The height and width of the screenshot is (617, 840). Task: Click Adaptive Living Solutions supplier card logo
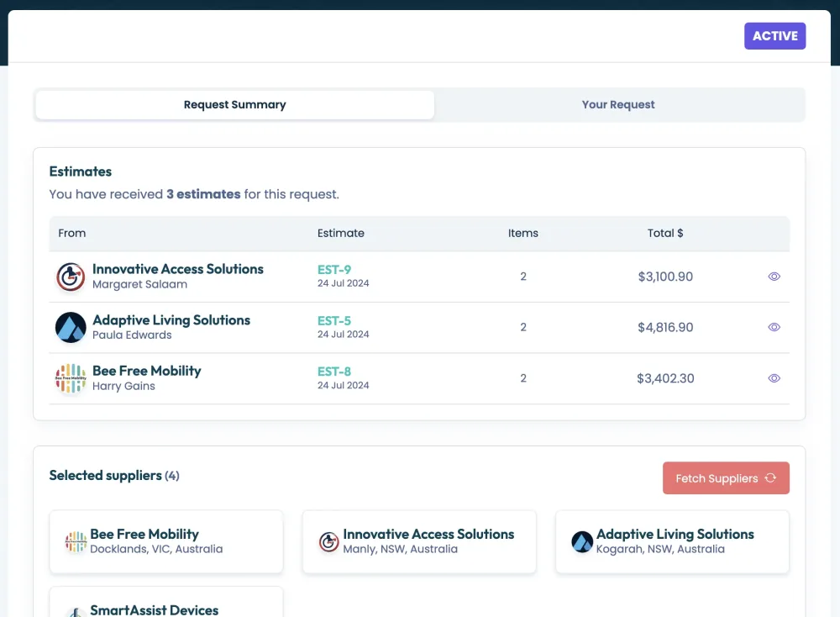click(582, 541)
